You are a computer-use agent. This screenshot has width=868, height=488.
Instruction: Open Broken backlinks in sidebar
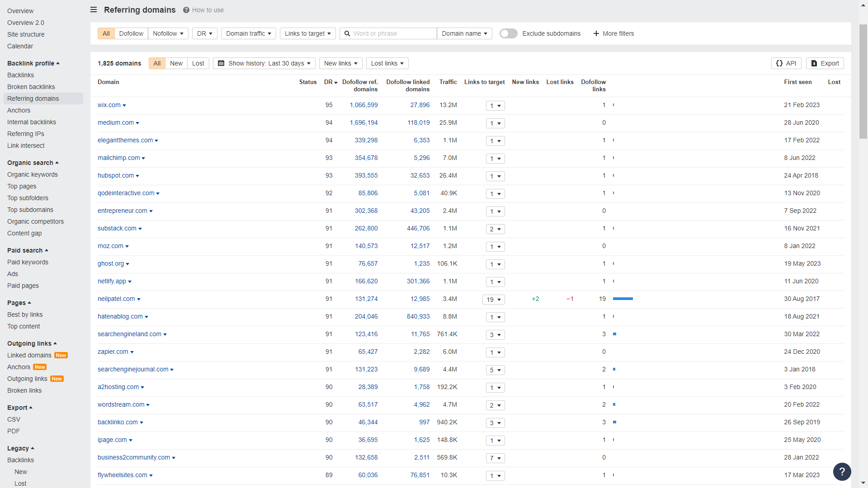point(31,87)
